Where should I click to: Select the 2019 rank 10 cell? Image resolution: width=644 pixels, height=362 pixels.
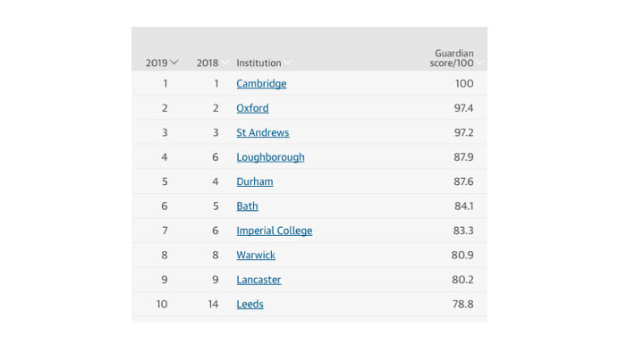coord(162,304)
